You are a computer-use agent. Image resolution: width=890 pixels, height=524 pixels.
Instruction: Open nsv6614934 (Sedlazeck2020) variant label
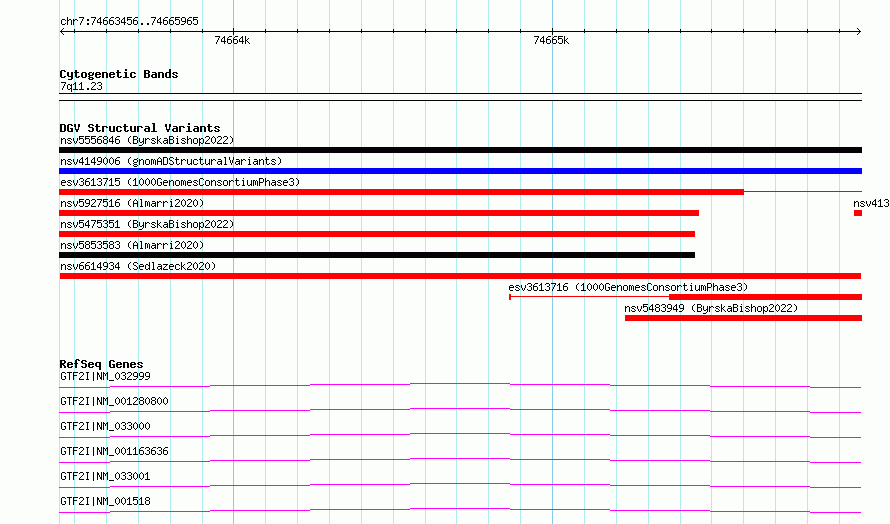tap(138, 266)
